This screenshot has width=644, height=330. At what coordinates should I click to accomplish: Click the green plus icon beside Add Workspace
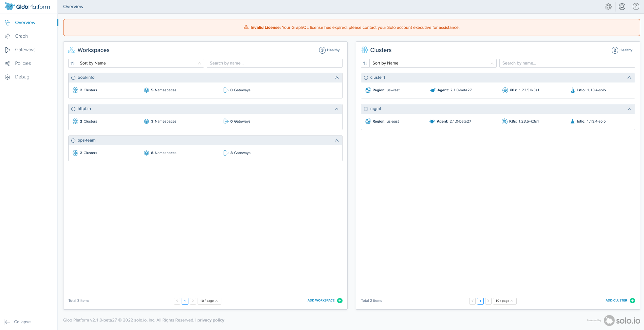tap(340, 300)
